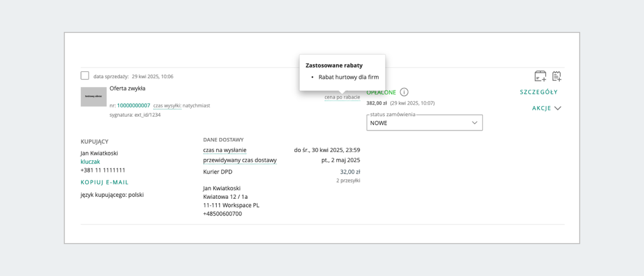Select the '2 przesyłki' text
This screenshot has width=644, height=276.
348,181
